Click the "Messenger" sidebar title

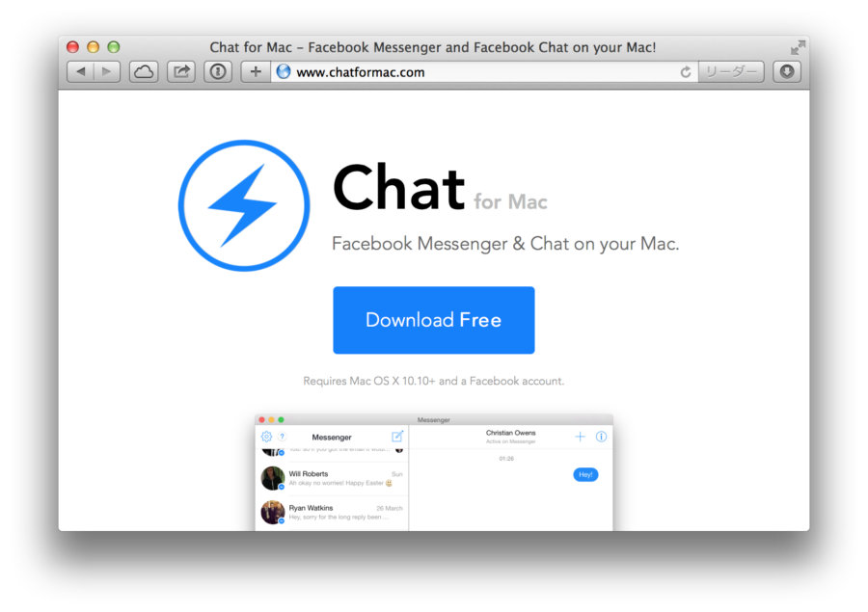[x=332, y=438]
